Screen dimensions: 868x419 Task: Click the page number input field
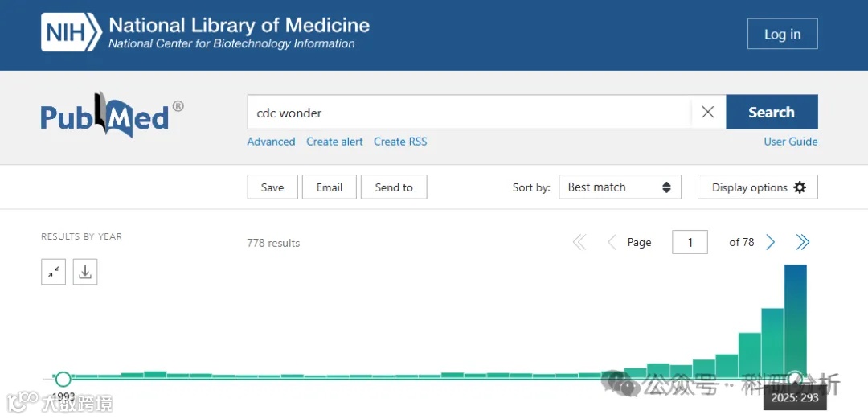690,242
